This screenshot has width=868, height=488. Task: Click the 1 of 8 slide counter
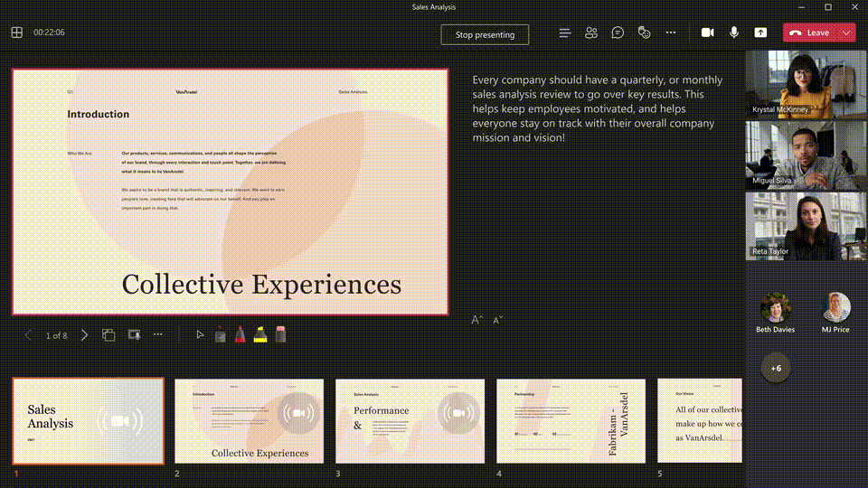point(56,335)
